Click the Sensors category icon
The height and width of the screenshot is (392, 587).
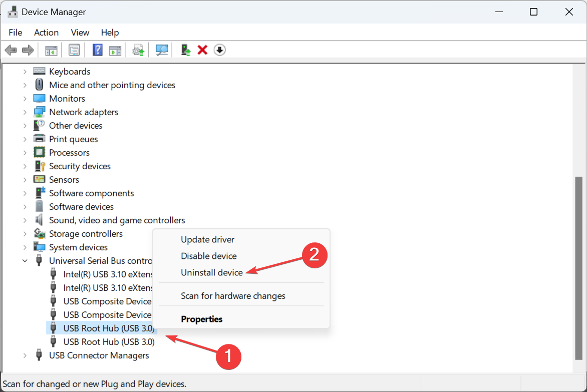tap(39, 179)
